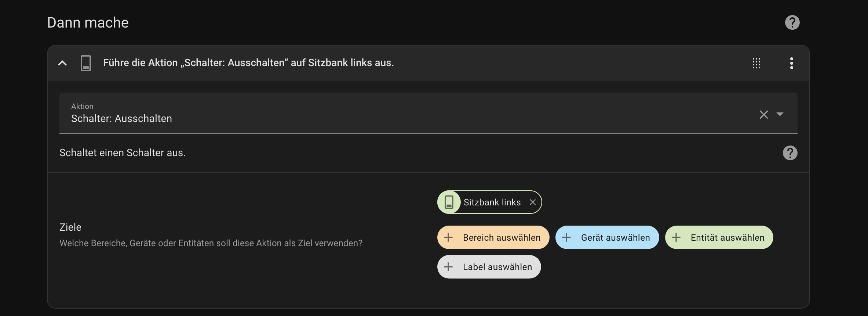This screenshot has width=868, height=316.
Task: Collapse the Schalter: Ausschalten action card
Action: [62, 63]
